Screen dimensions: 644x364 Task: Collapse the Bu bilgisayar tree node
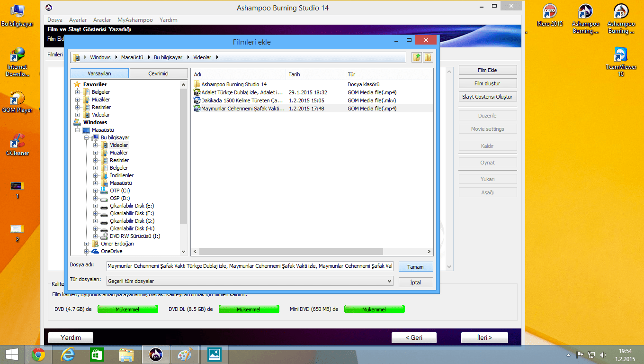(87, 138)
